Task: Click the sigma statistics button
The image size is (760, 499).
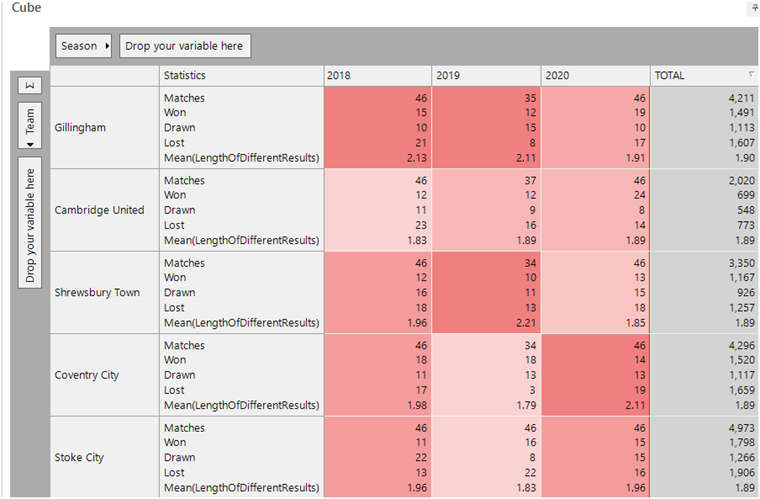Action: pos(30,85)
